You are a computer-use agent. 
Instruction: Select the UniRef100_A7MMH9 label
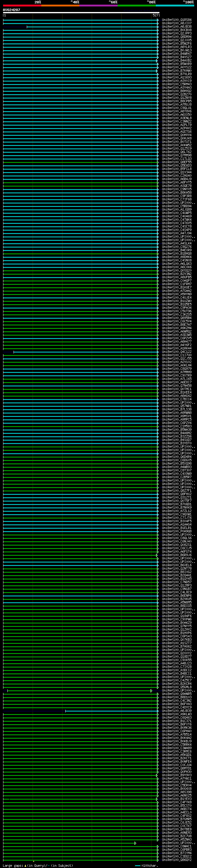coord(176,372)
